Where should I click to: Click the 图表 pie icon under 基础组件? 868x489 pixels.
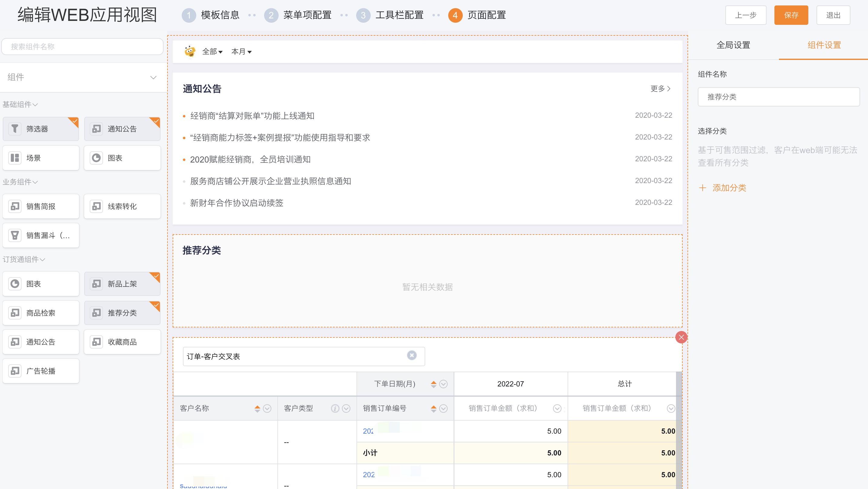(x=96, y=158)
